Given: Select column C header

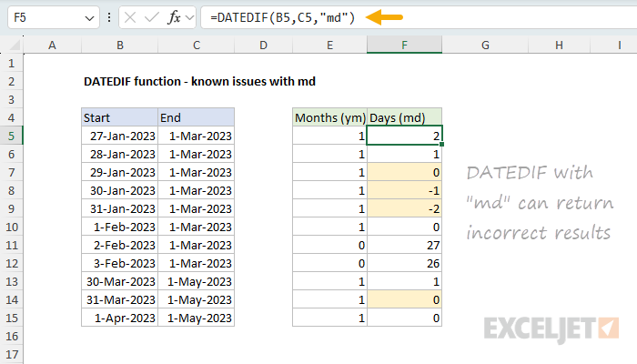Looking at the screenshot, I should point(197,45).
